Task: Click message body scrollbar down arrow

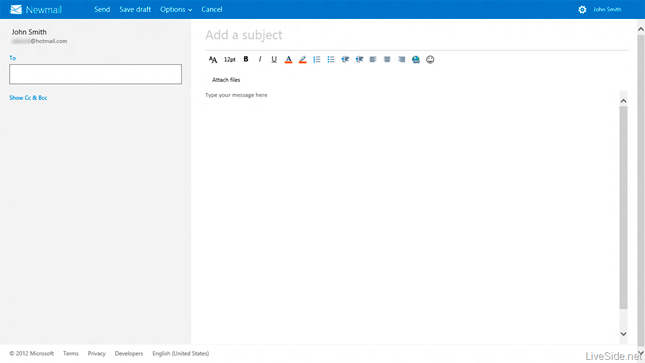Action: point(624,334)
